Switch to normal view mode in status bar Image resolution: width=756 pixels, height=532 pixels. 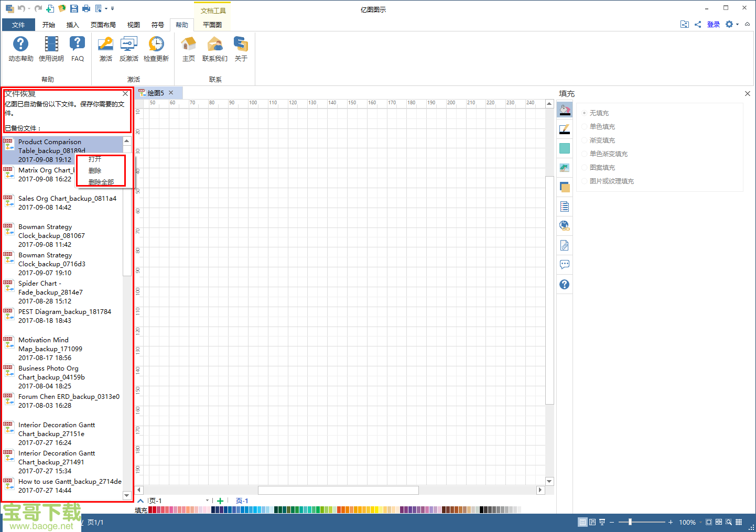click(x=582, y=522)
